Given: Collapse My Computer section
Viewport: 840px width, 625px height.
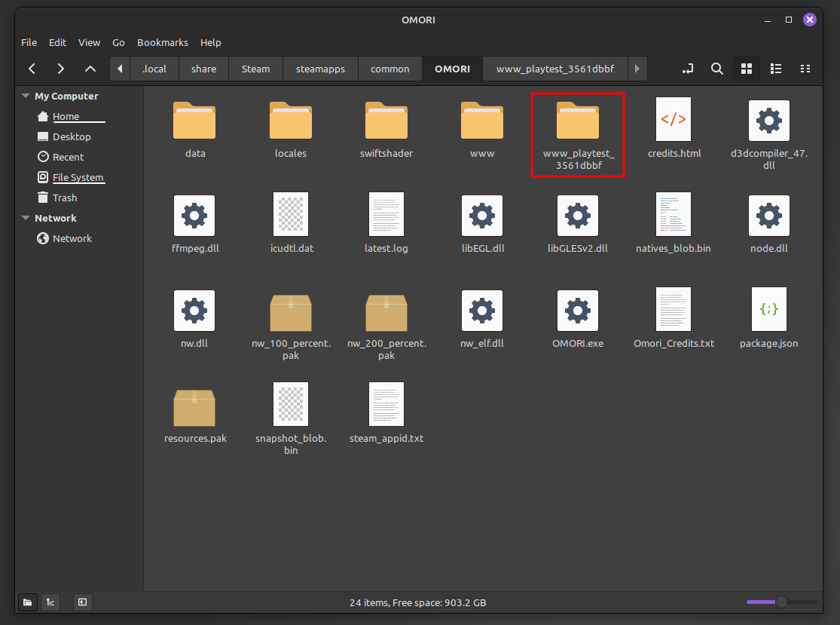Looking at the screenshot, I should click(25, 96).
